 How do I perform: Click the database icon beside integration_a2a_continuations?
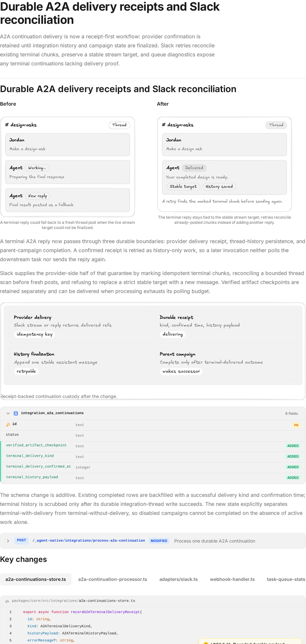(x=16, y=413)
